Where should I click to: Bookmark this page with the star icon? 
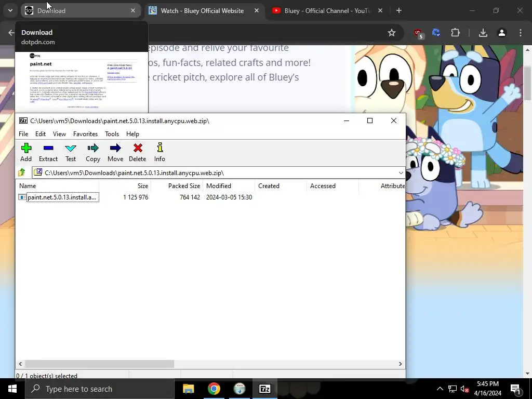[x=392, y=33]
